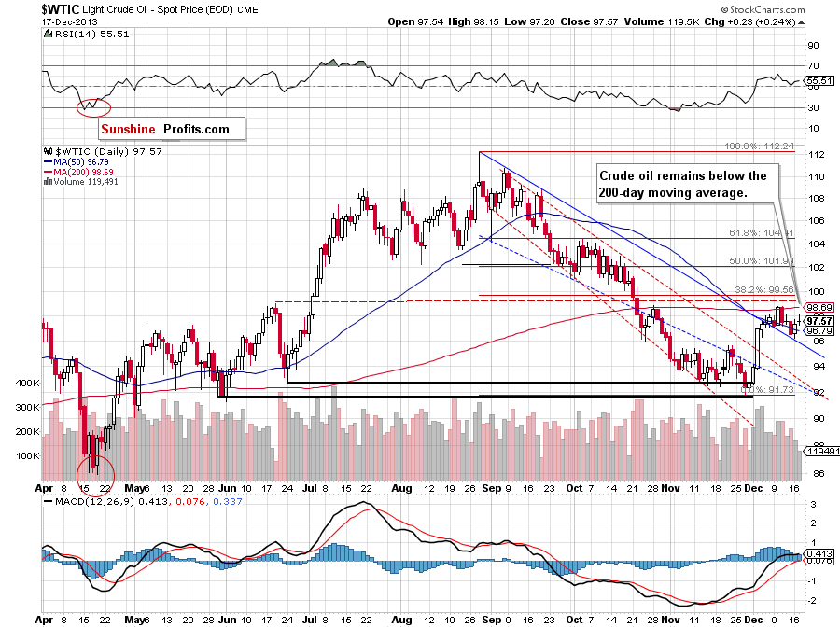Viewport: 840px width, 628px height.
Task: Click the 55.51 RSI value tag on axis
Action: point(819,81)
